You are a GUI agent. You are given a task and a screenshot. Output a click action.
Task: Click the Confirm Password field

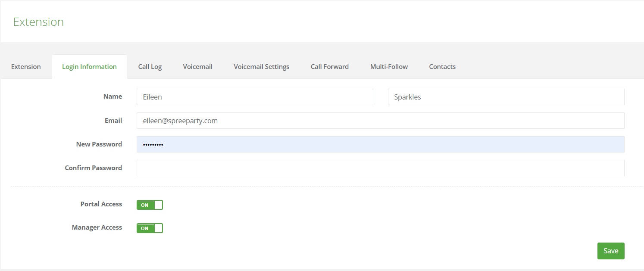[381, 168]
